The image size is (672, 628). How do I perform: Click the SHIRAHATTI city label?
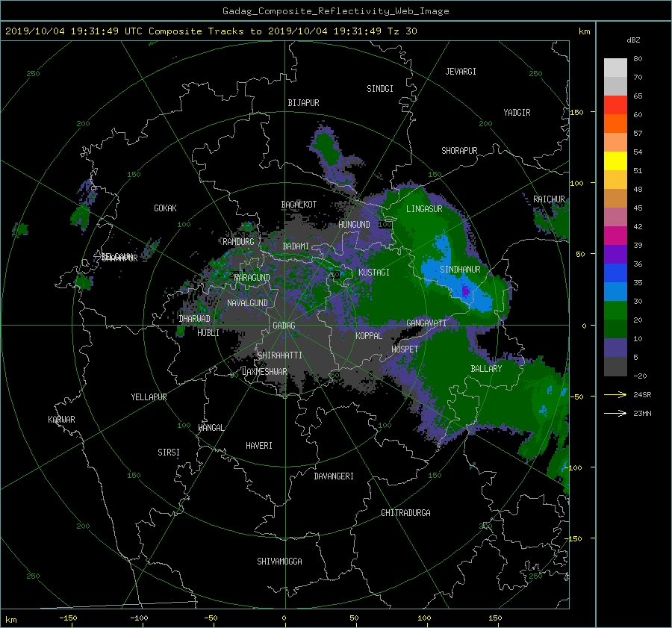point(279,355)
